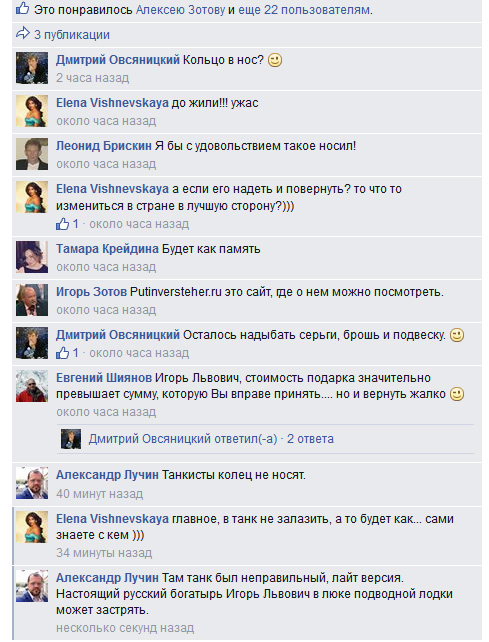Click the 2 часа назад timestamp
This screenshot has width=489, height=642.
coord(93,78)
